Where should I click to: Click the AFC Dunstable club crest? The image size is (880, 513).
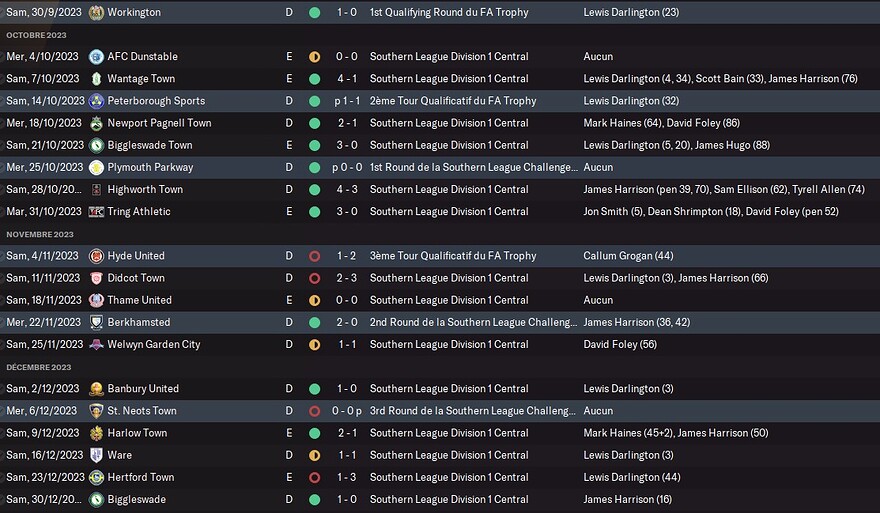click(x=96, y=57)
